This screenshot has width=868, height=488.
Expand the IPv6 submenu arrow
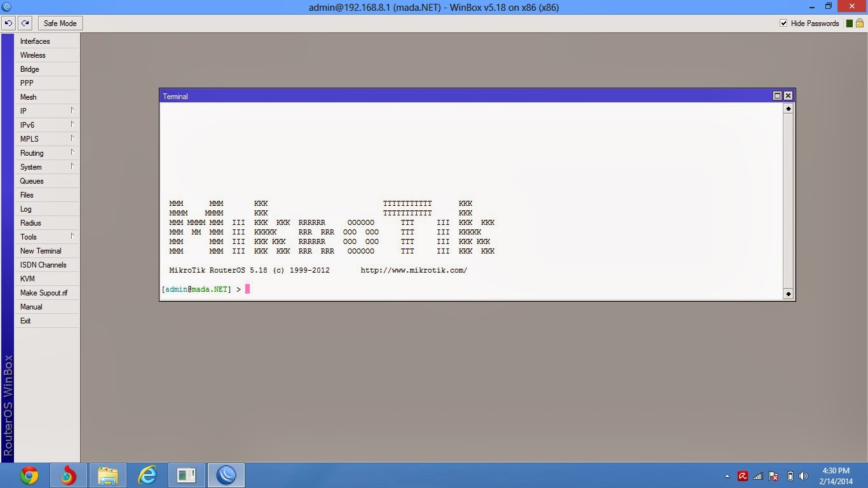click(x=72, y=125)
